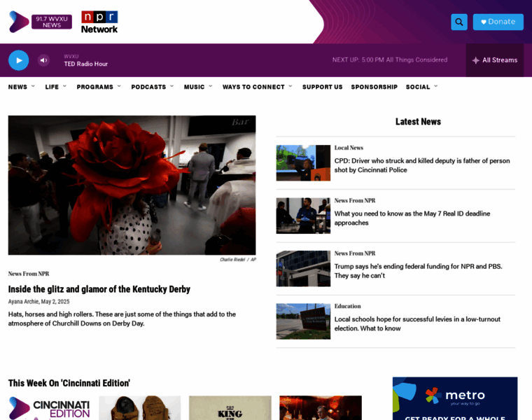Read 'Inside the glitz and glamor' headline
The image size is (532, 420).
tap(99, 289)
